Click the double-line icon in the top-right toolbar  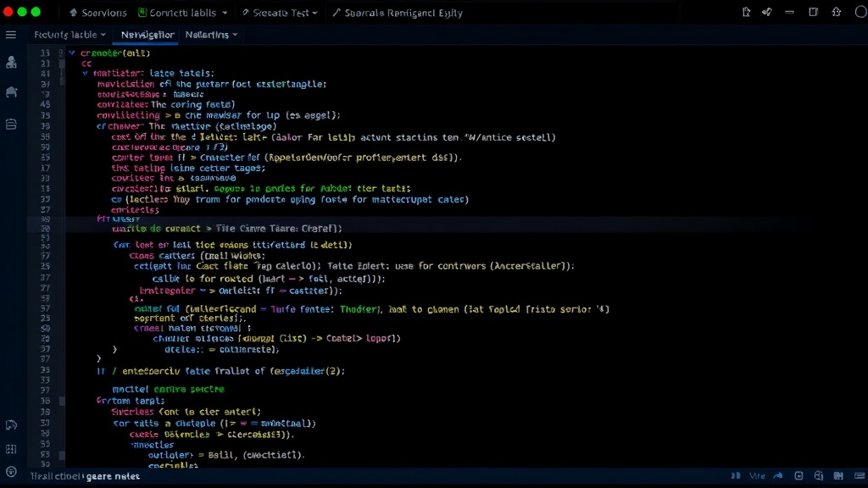tap(790, 12)
